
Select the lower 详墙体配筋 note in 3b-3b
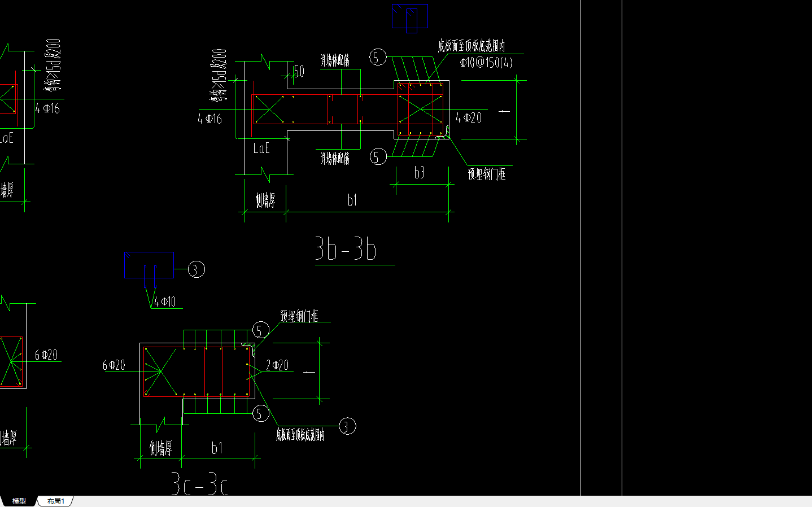(335, 158)
